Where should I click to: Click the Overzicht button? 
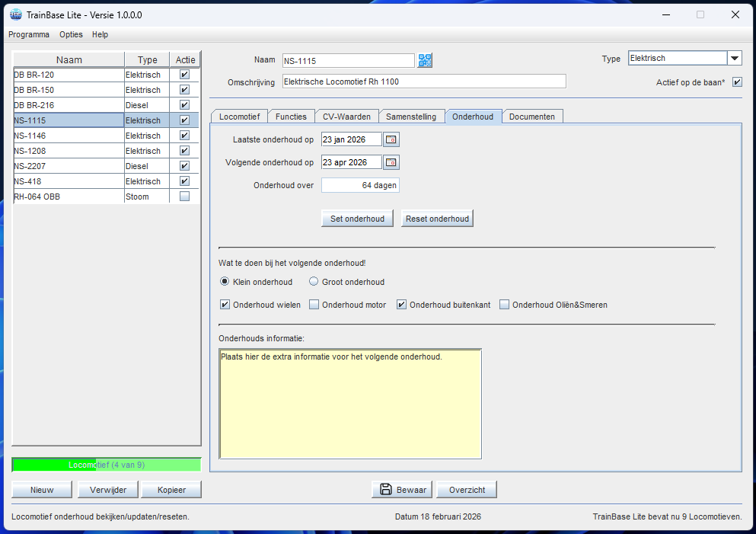(467, 490)
